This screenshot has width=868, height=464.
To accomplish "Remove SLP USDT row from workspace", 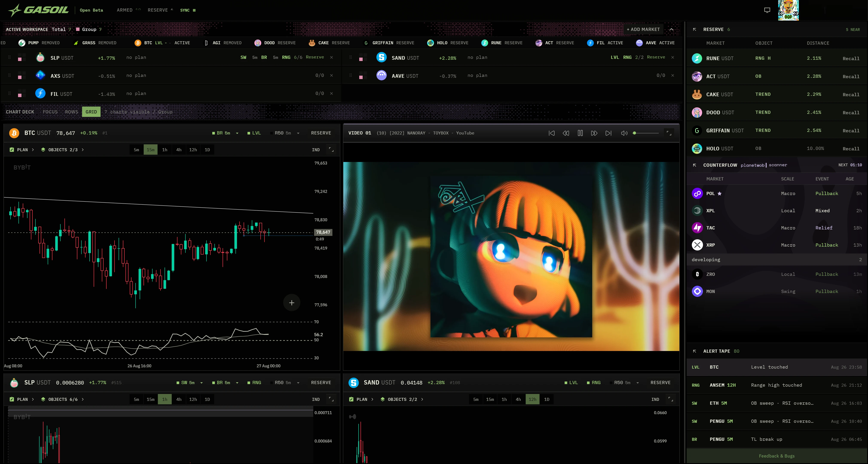I will click(332, 57).
